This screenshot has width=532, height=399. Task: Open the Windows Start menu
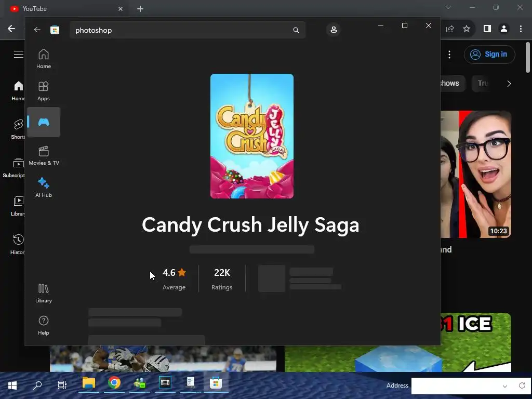12,385
